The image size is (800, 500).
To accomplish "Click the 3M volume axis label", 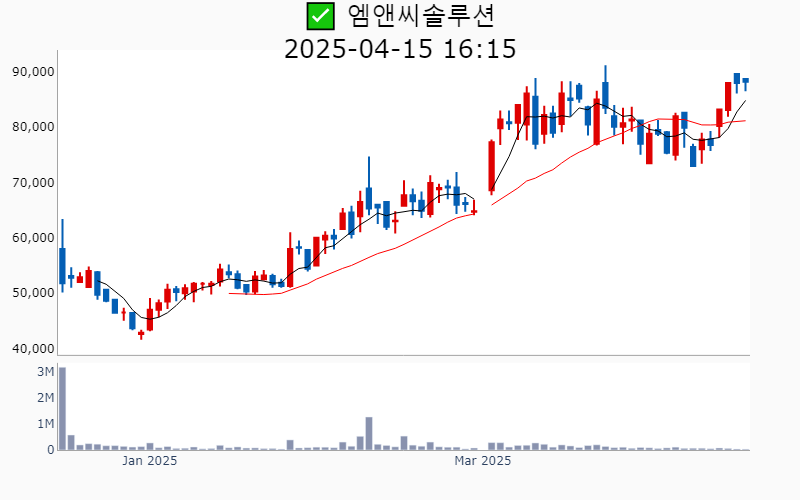I will [45, 372].
